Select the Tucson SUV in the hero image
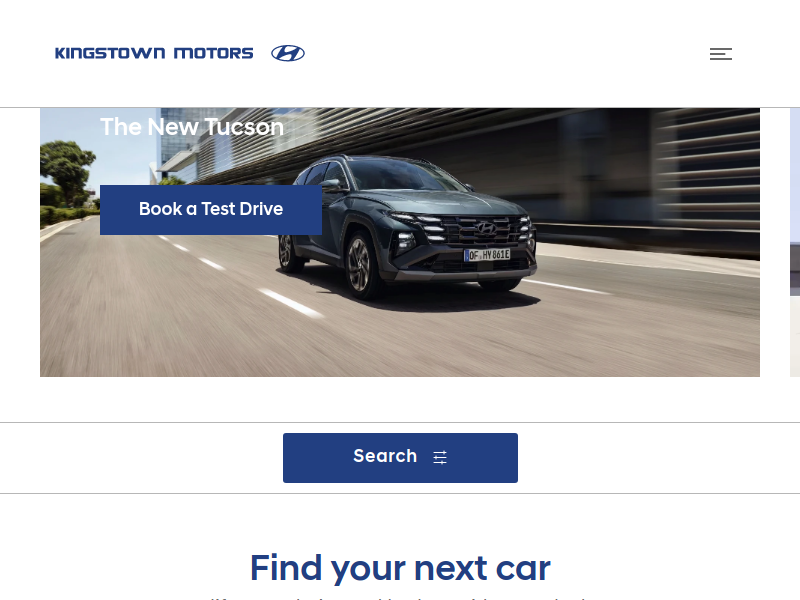800x600 pixels. (x=407, y=227)
